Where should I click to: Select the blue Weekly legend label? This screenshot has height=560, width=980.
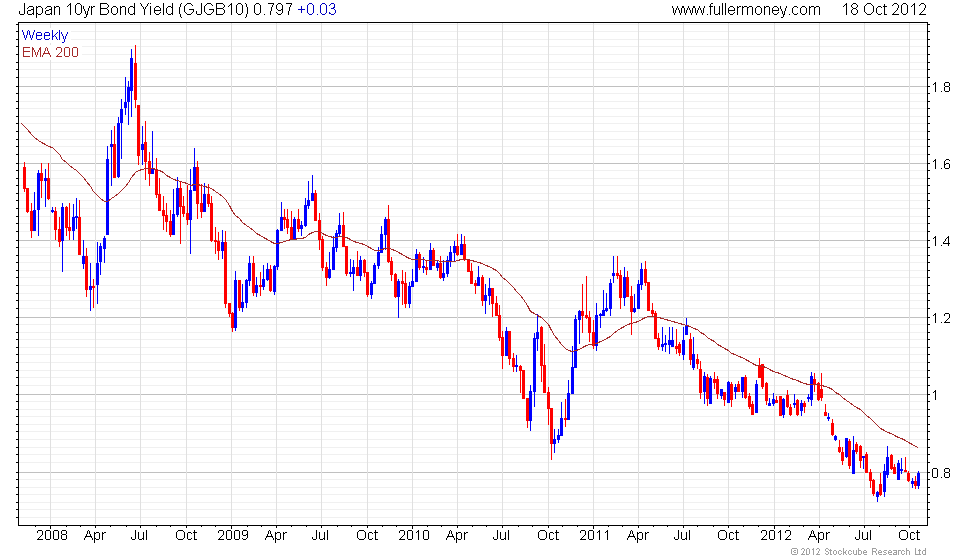[44, 36]
